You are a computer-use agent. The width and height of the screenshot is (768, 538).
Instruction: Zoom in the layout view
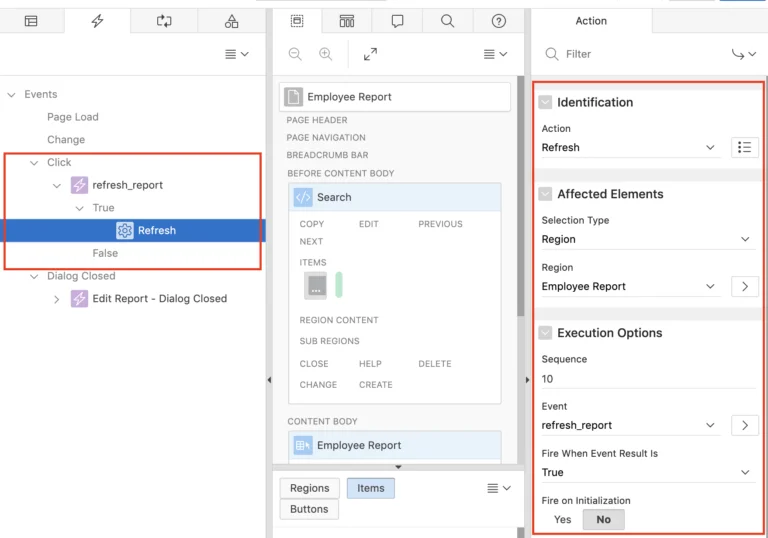(x=326, y=54)
